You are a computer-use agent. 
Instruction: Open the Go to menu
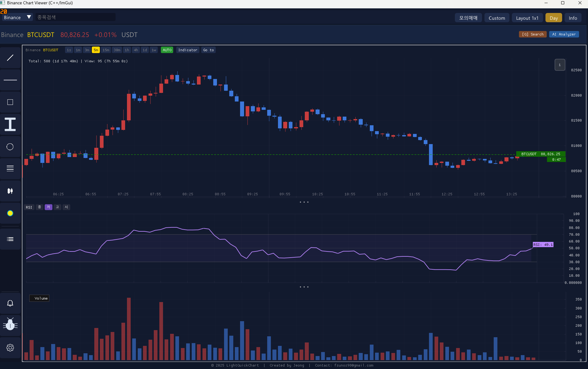point(208,50)
